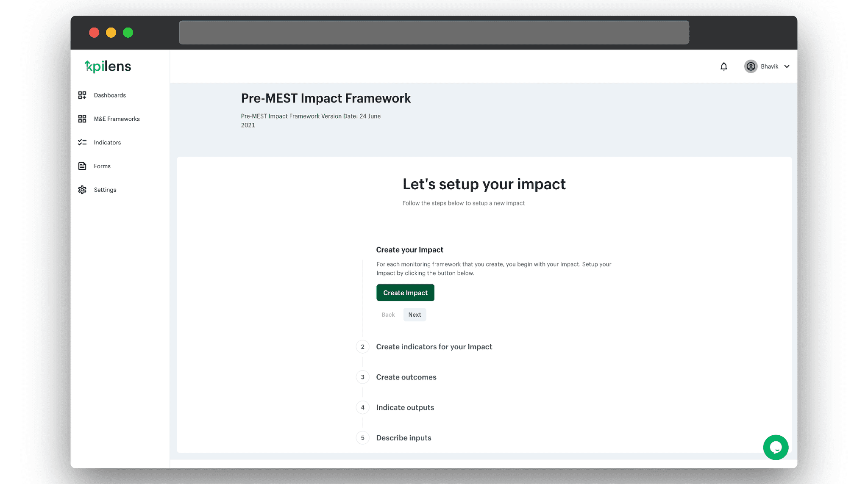Image resolution: width=868 pixels, height=484 pixels.
Task: Expand step 2 Create indicators
Action: (x=434, y=346)
